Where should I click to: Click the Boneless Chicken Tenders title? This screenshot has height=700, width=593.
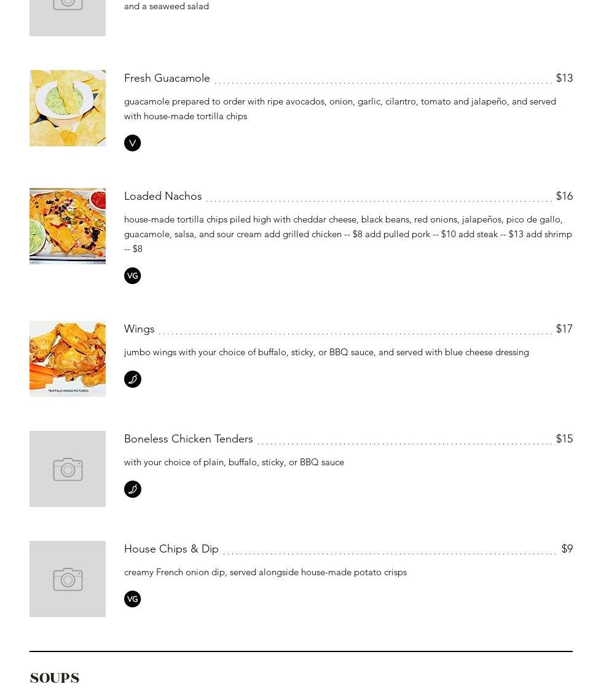(189, 439)
